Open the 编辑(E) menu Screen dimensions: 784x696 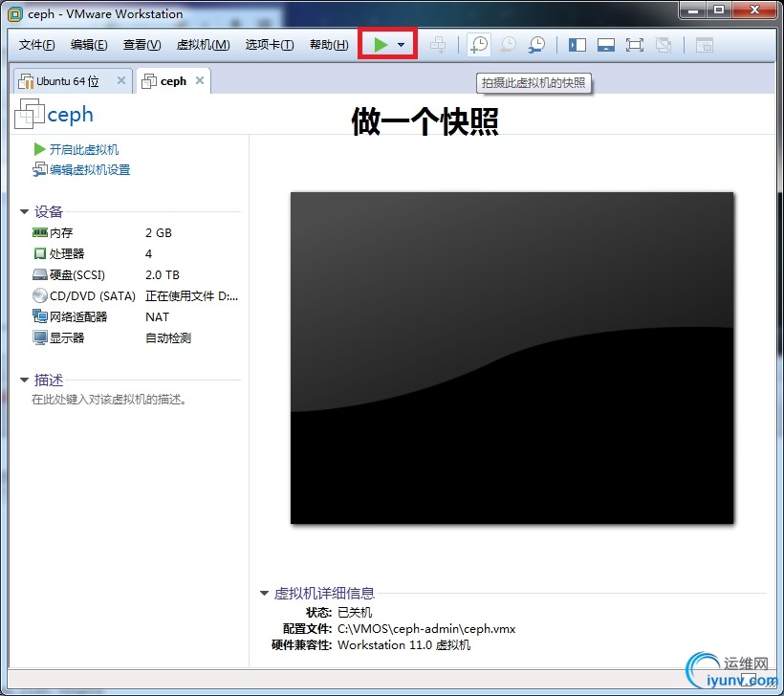[x=89, y=45]
